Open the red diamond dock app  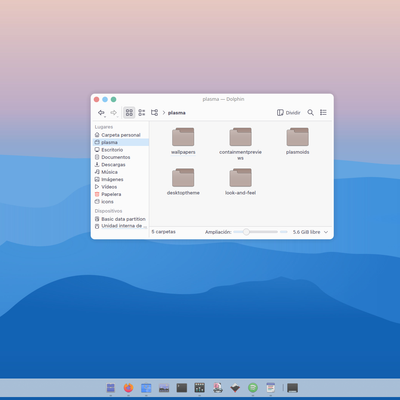tap(235, 388)
